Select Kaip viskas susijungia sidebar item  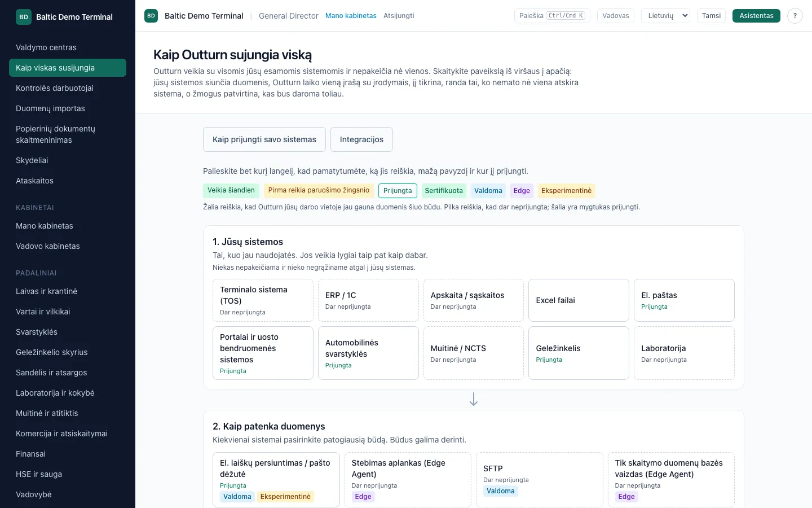coord(68,68)
